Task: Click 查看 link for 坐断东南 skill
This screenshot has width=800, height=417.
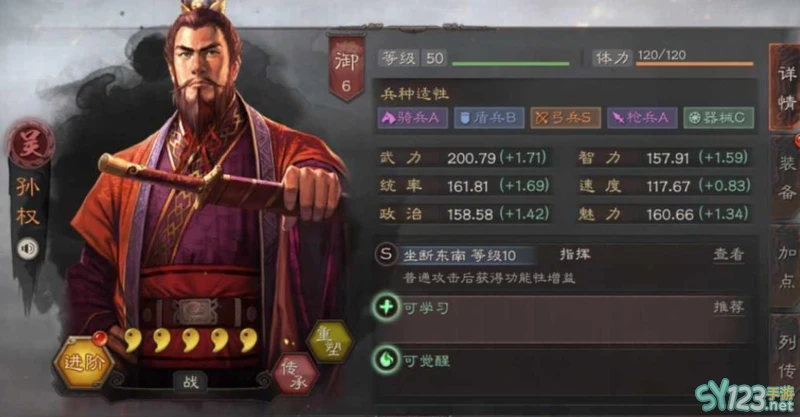Action: click(729, 254)
